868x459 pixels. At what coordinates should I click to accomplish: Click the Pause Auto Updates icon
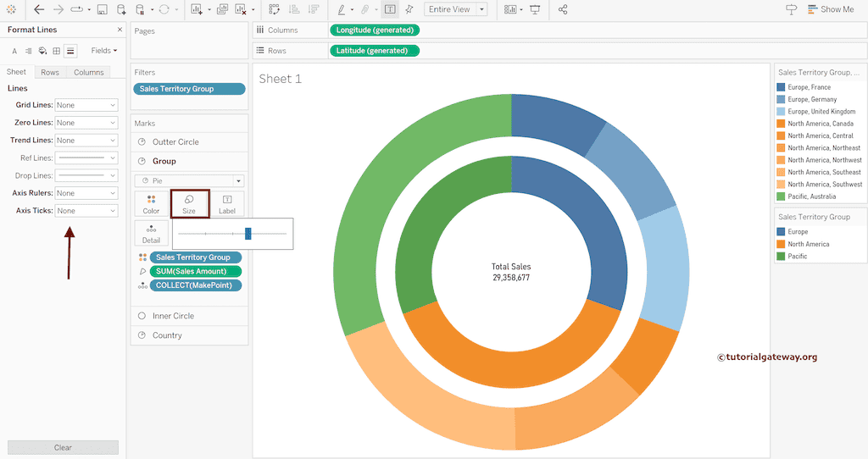[140, 9]
